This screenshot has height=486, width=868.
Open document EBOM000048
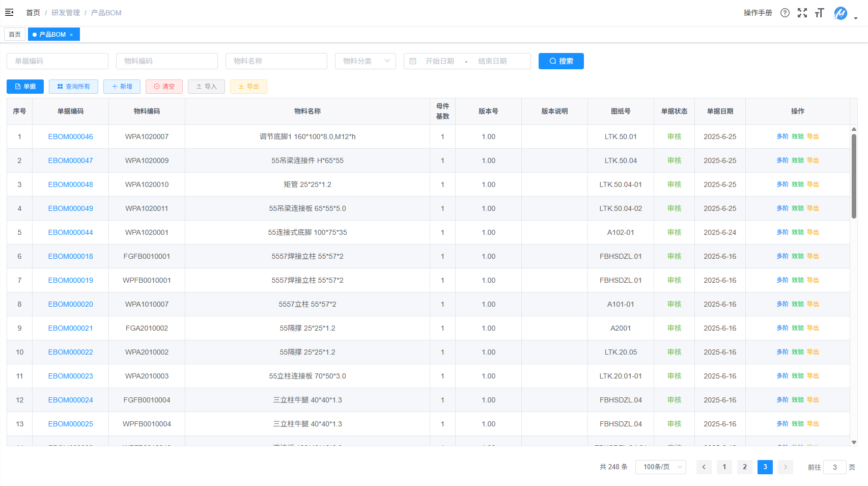pyautogui.click(x=71, y=184)
